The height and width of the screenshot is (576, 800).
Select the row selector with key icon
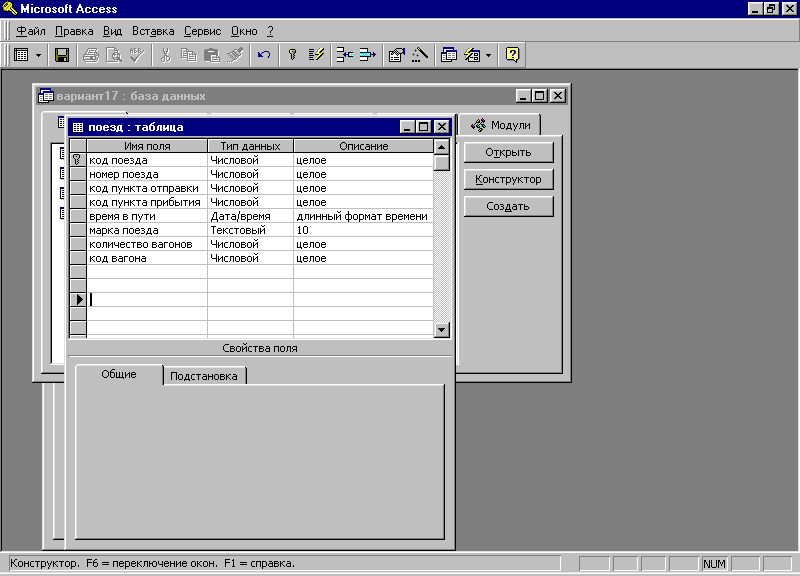pos(78,160)
